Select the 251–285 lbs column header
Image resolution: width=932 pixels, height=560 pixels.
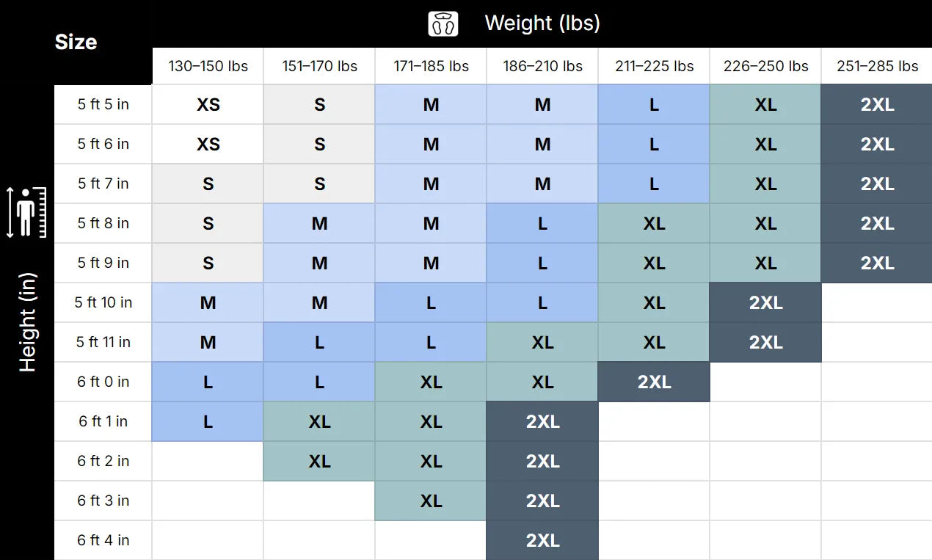(877, 66)
